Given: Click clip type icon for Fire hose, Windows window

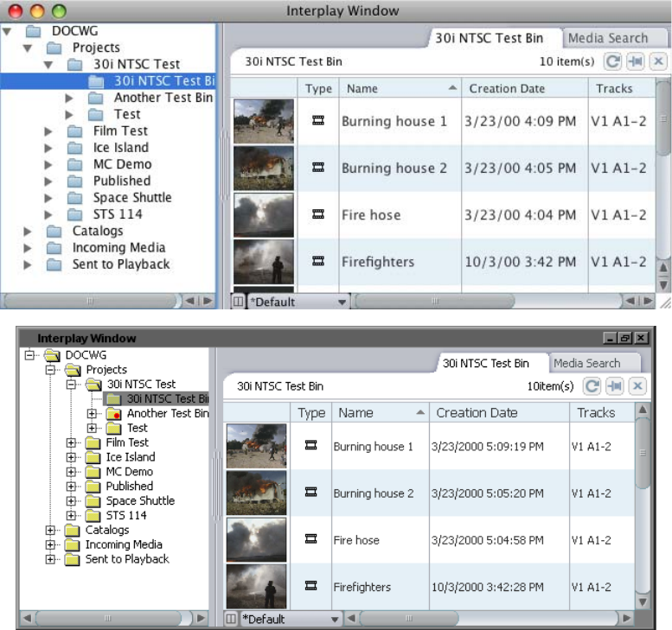Looking at the screenshot, I should coord(310,538).
